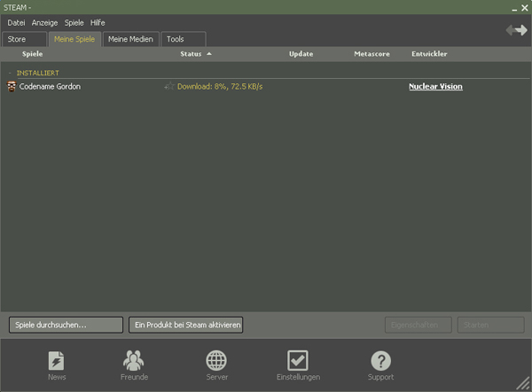This screenshot has height=392, width=532.
Task: Switch to the Store tab
Action: [x=24, y=39]
